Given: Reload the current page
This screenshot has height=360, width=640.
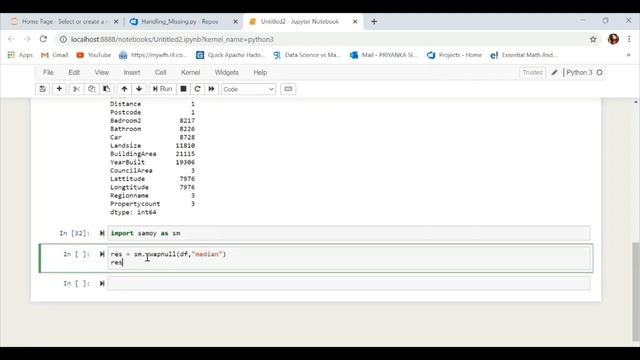Looking at the screenshot, I should (43, 39).
